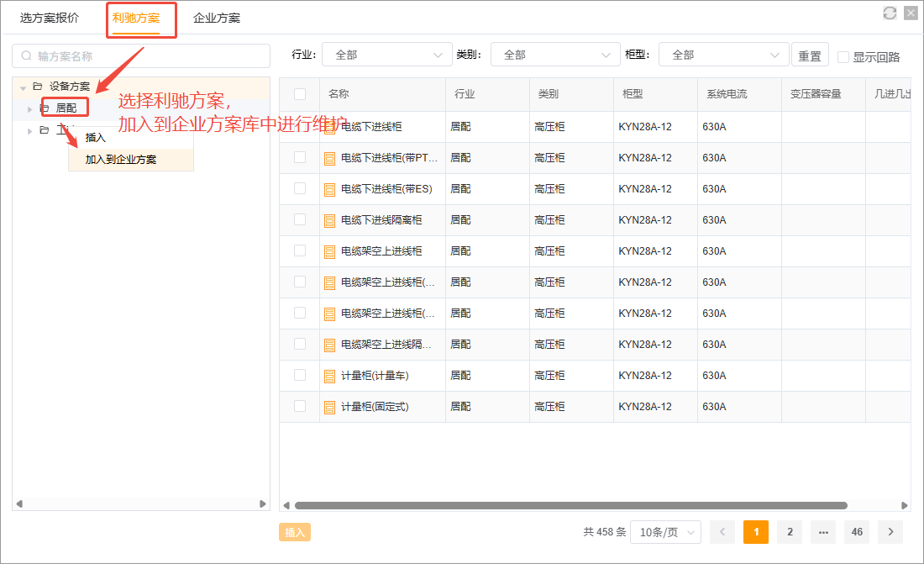Viewport: 924px width, 564px height.
Task: Click the 柜型 column header
Action: (x=655, y=94)
